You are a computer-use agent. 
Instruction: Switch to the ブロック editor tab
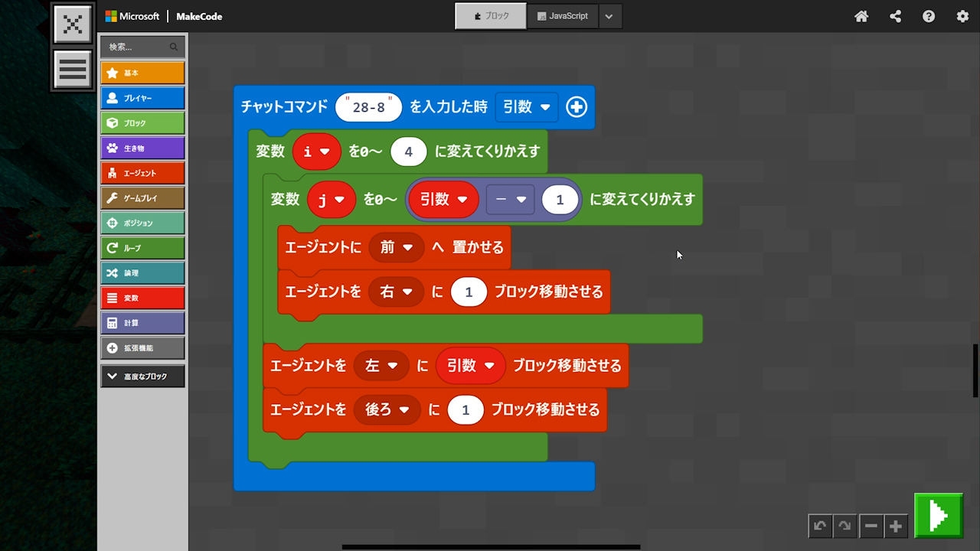click(x=491, y=16)
